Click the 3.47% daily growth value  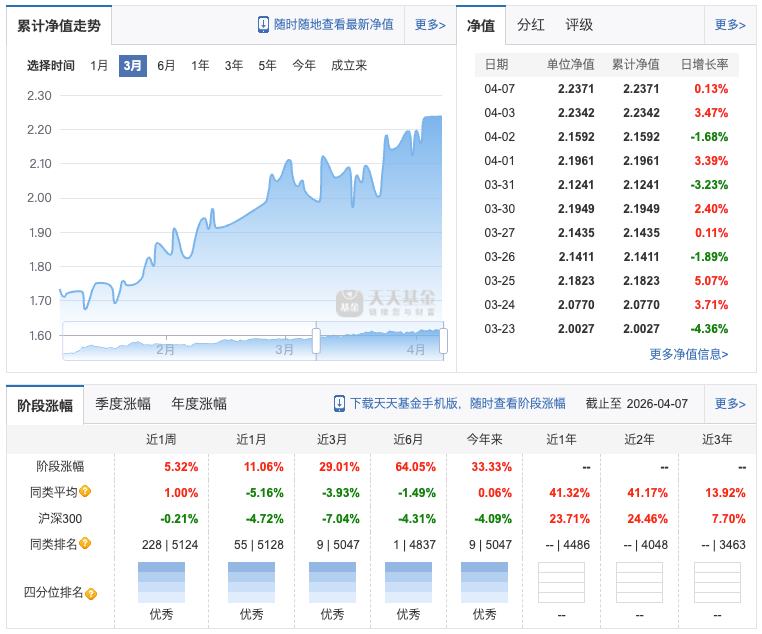pos(711,113)
